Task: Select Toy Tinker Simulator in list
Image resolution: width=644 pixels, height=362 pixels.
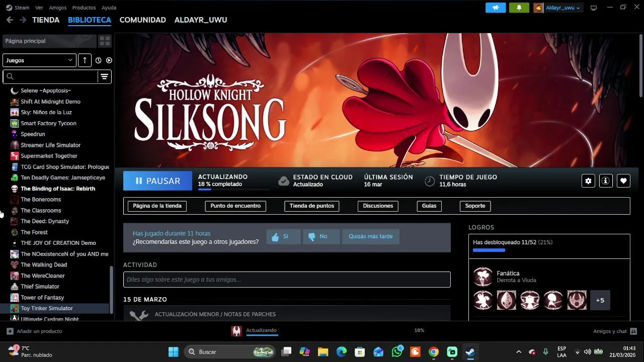Action: pyautogui.click(x=55, y=308)
